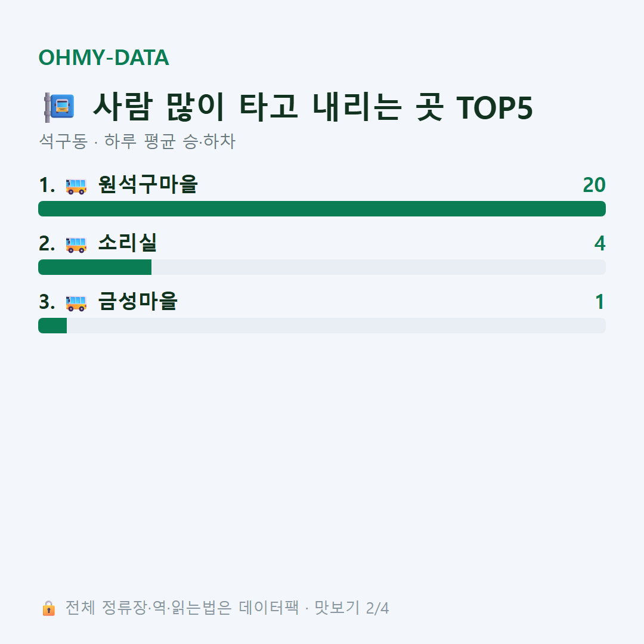Click the gray empty part of 금성마을 bar
The height and width of the screenshot is (644, 644).
(x=336, y=326)
